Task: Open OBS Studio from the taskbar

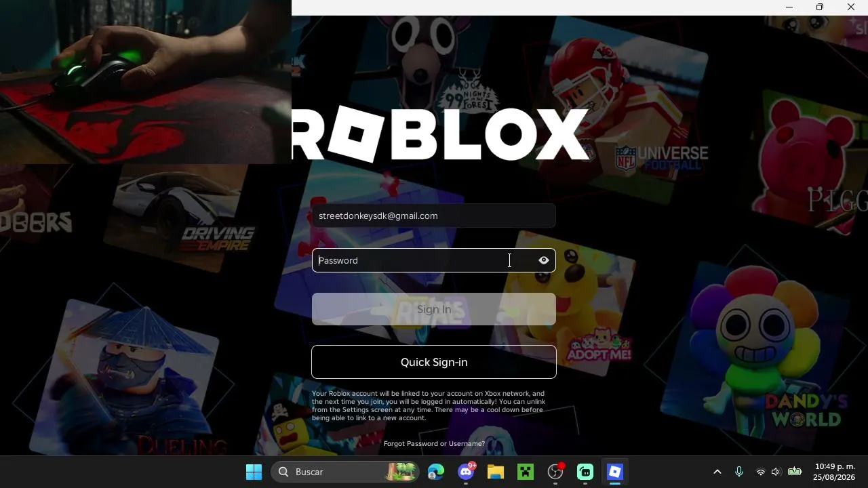Action: point(555,472)
